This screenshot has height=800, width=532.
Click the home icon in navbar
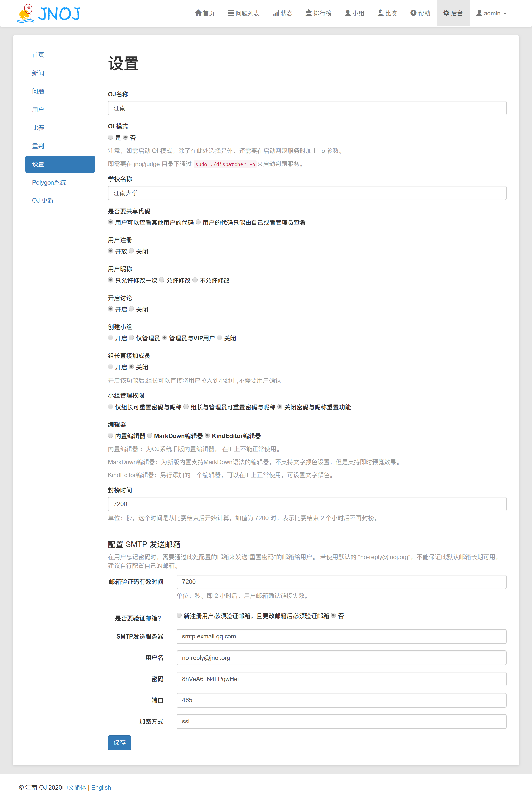[x=198, y=13]
